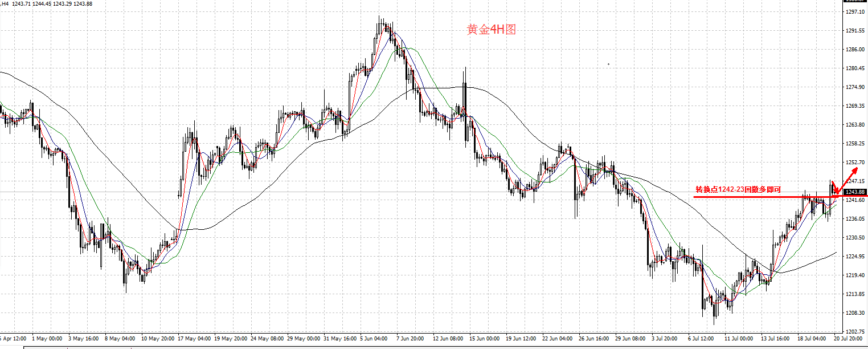This screenshot has height=349, width=868.
Task: Click the 29 Jun 08:00 time label
Action: [630, 338]
